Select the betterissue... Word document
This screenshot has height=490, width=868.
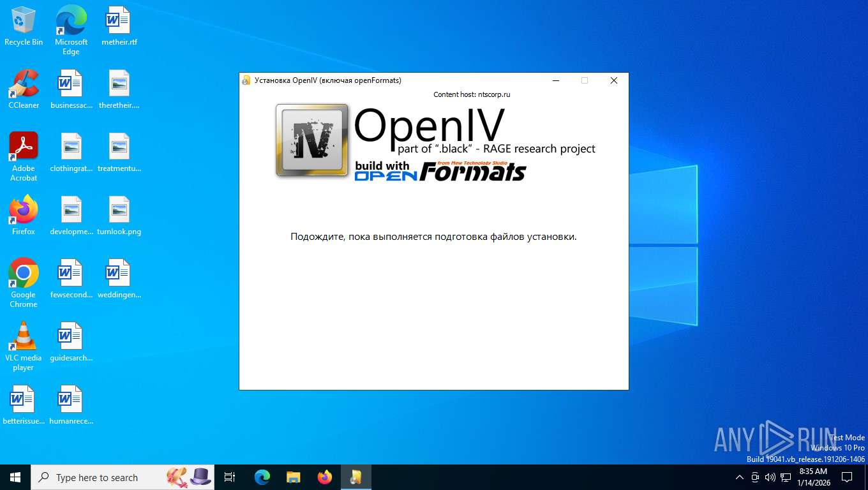[x=24, y=406]
